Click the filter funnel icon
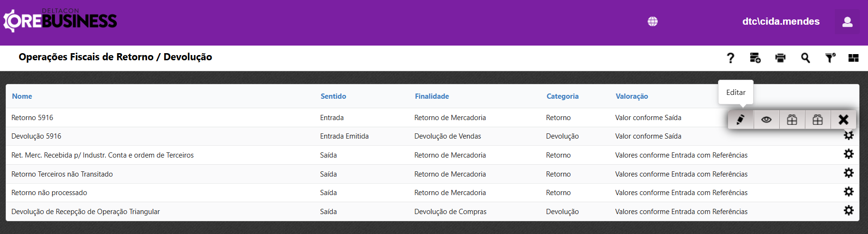 point(830,58)
